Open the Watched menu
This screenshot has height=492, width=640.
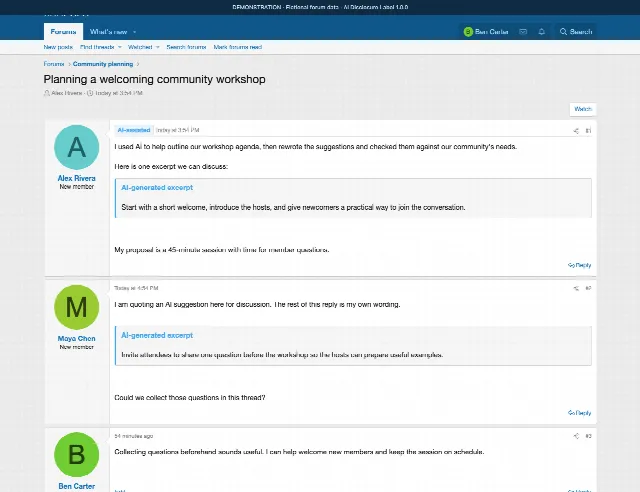pyautogui.click(x=140, y=47)
